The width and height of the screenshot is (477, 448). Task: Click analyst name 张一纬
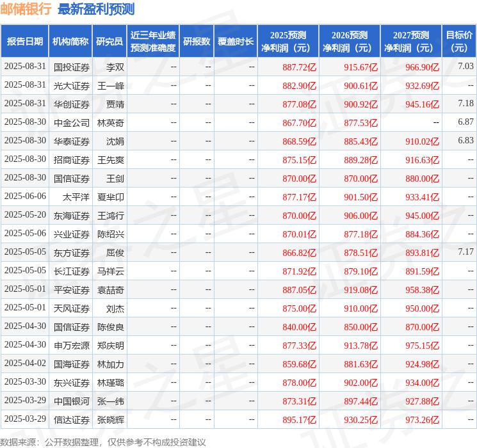click(111, 401)
